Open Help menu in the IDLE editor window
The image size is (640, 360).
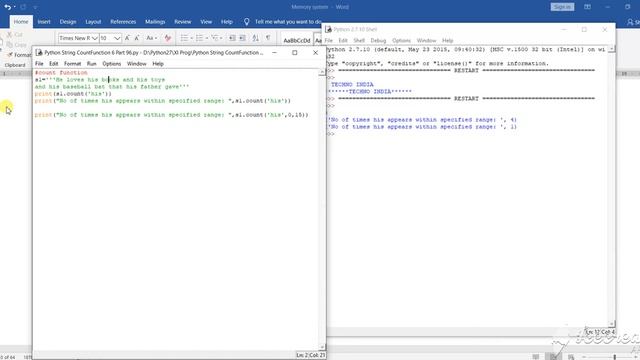[158, 64]
